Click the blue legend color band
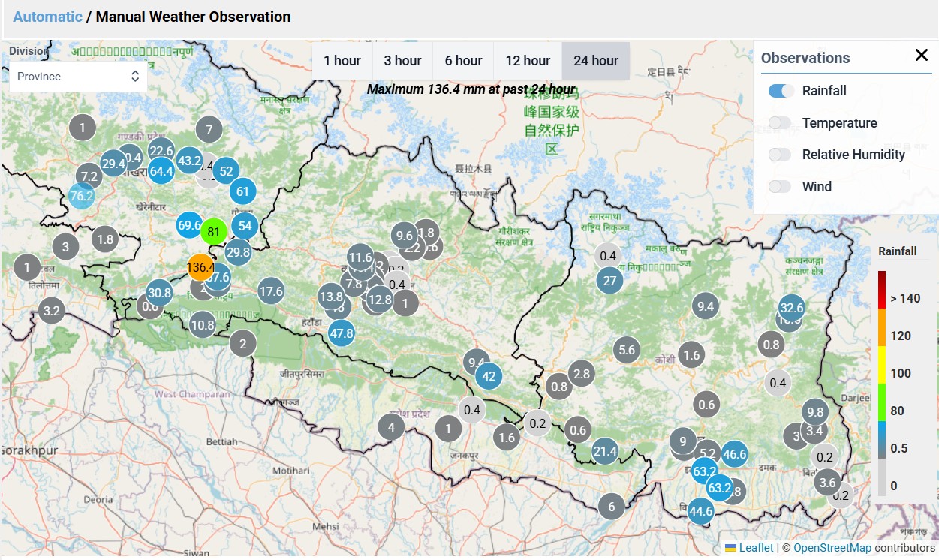 (x=882, y=439)
